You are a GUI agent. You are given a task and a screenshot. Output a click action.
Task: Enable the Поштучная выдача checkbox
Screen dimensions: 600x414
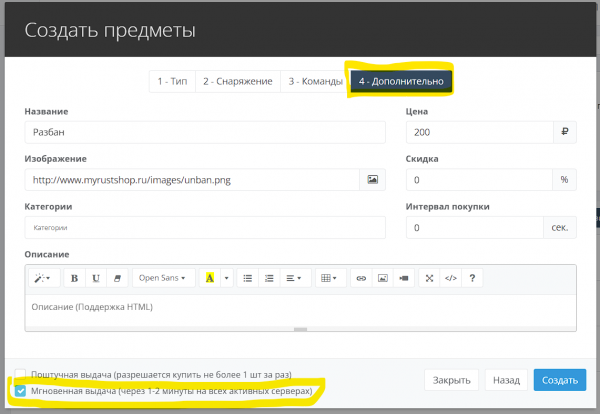(x=21, y=372)
